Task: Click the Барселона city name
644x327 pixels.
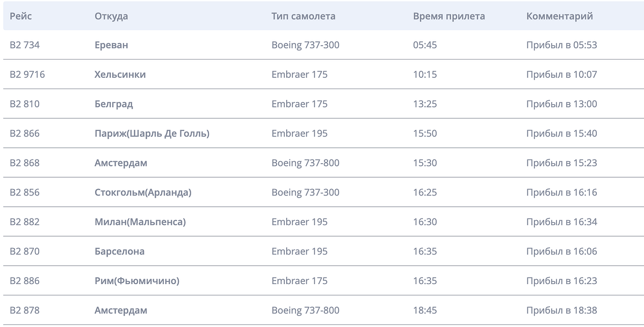Action: [119, 251]
